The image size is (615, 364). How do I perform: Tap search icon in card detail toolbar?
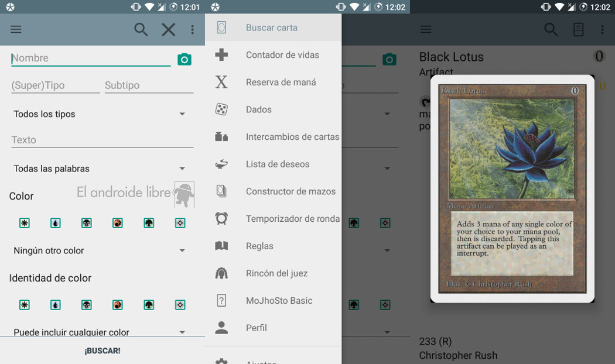(551, 29)
